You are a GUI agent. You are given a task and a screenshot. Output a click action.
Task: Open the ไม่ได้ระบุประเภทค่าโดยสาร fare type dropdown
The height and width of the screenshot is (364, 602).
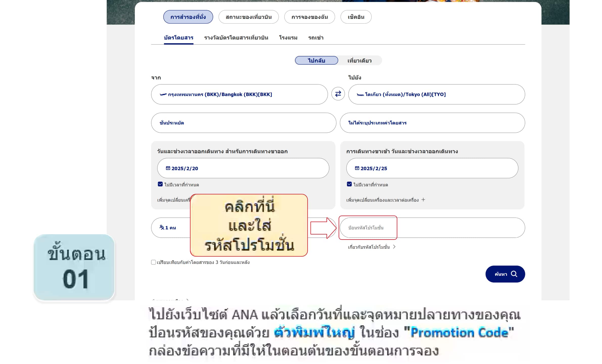[432, 123]
